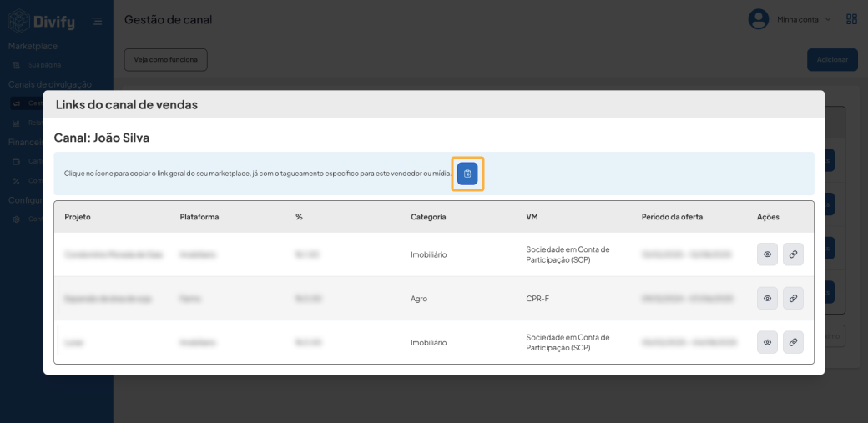Click the Período da oferta column header
The width and height of the screenshot is (868, 423).
[672, 217]
